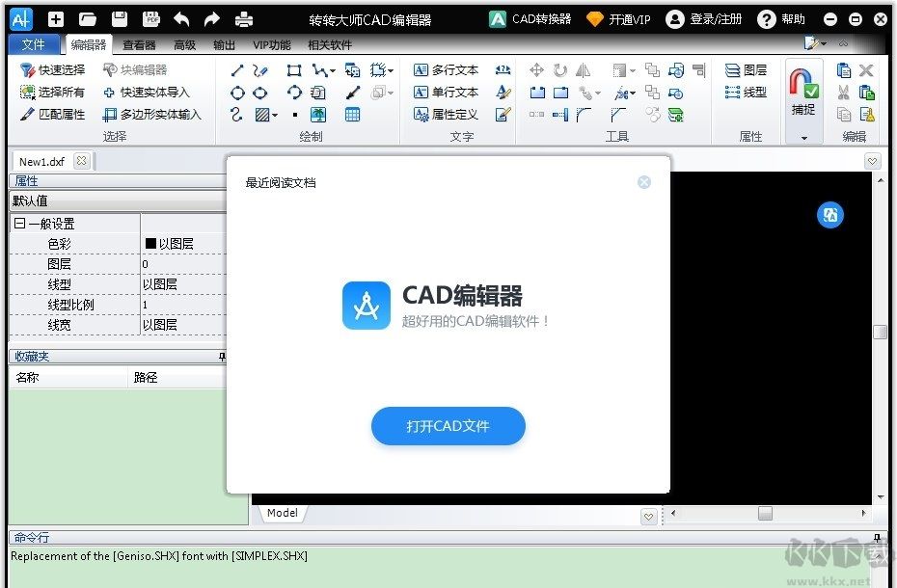Switch to the 查看器 viewer tab
Screen dimensions: 897x588
[142, 43]
